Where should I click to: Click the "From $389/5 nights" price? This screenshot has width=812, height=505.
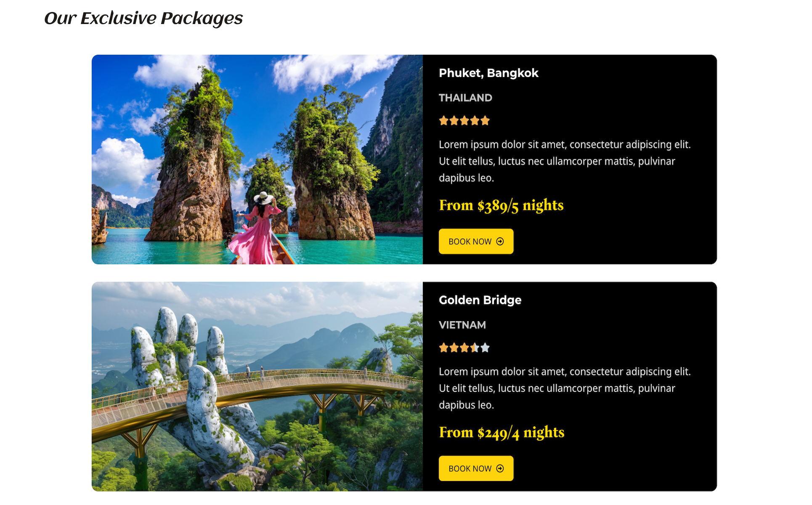[x=501, y=205]
